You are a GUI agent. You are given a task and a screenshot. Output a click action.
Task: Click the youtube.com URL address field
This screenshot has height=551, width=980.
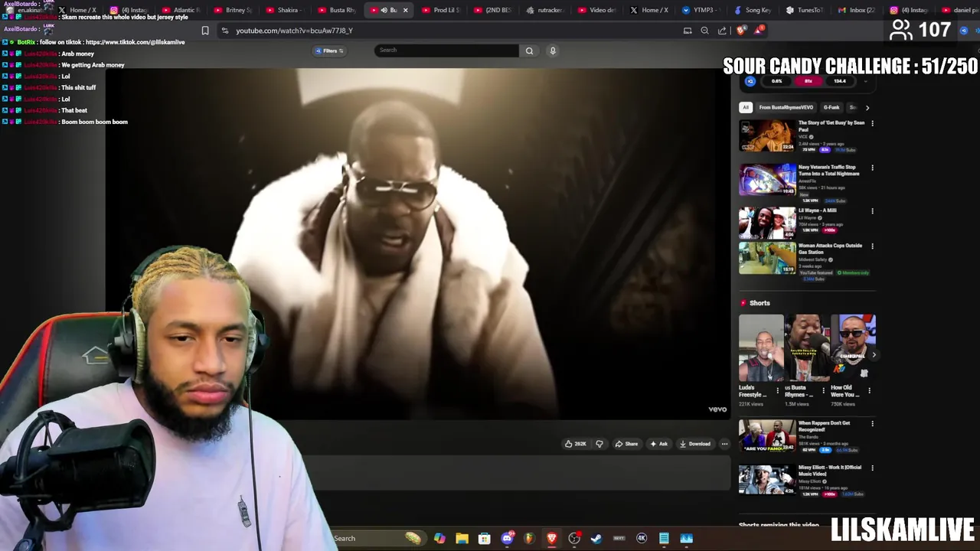[x=294, y=31]
